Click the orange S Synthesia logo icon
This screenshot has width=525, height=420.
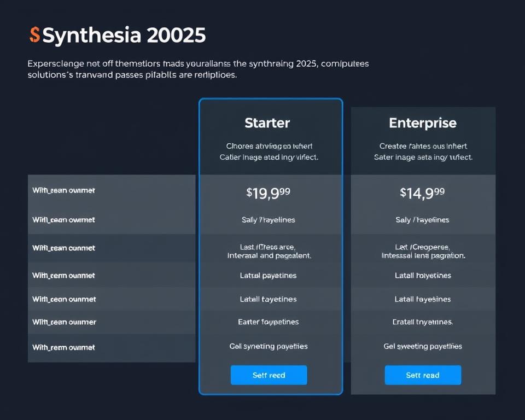[34, 35]
